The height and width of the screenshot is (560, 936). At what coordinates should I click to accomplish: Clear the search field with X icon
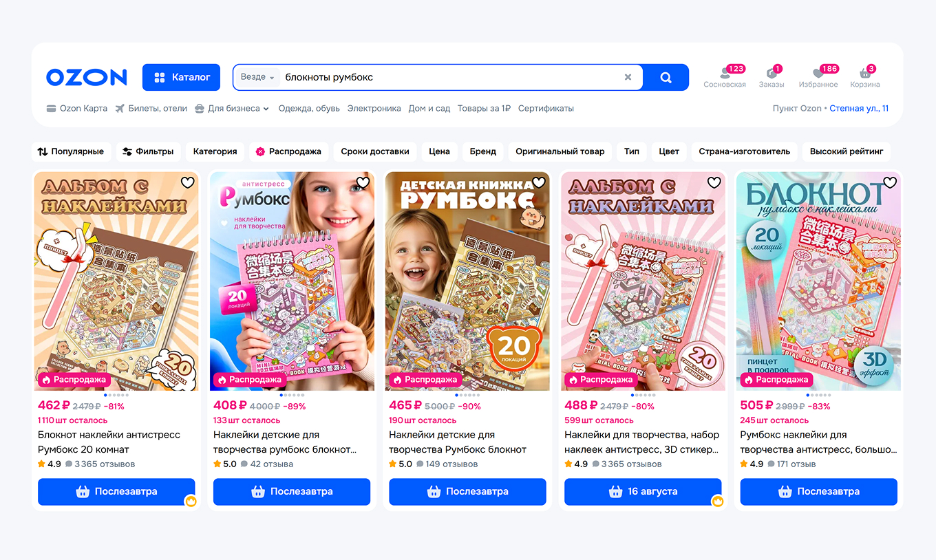click(x=628, y=77)
